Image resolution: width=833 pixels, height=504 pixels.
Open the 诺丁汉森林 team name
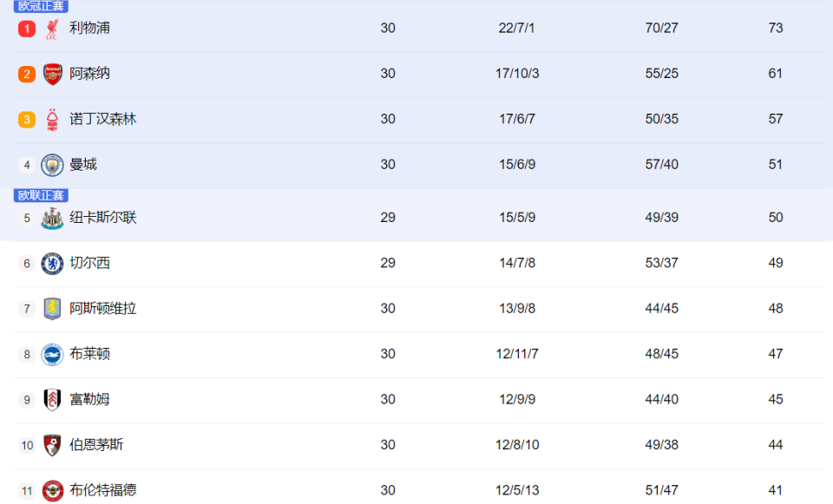point(102,119)
